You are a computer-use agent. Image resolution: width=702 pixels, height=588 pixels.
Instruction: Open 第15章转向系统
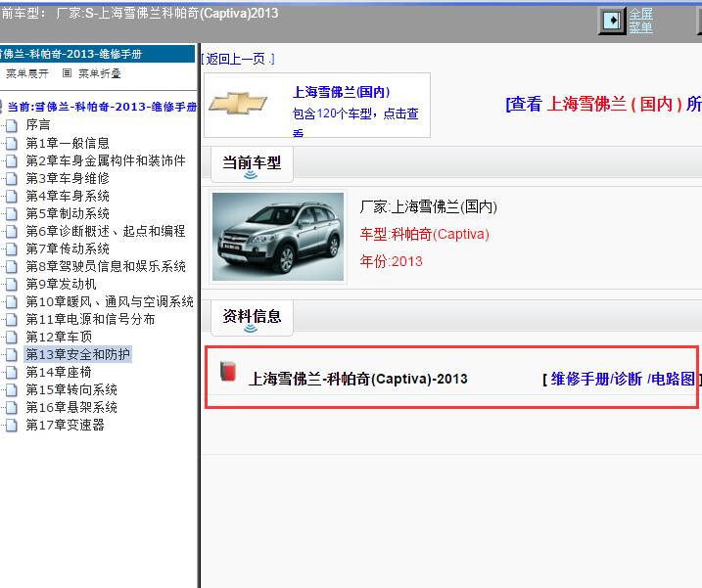[x=71, y=389]
